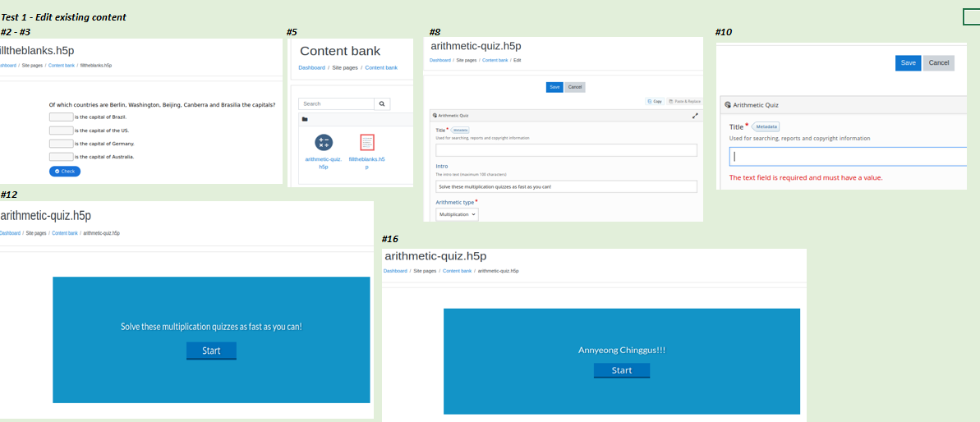Click the 'Intro' field label in step #8
Screen dimensions: 980x422
click(443, 167)
